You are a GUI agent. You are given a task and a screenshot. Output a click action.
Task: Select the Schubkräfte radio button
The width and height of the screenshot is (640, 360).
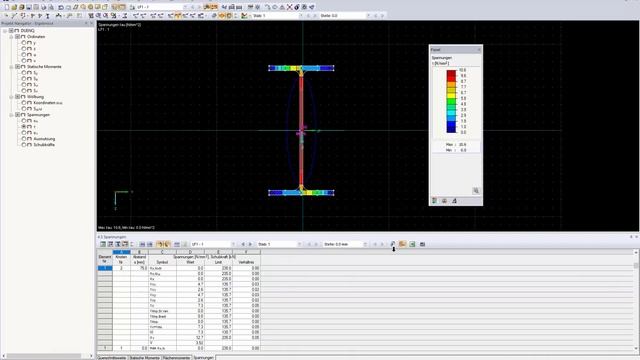click(24, 145)
